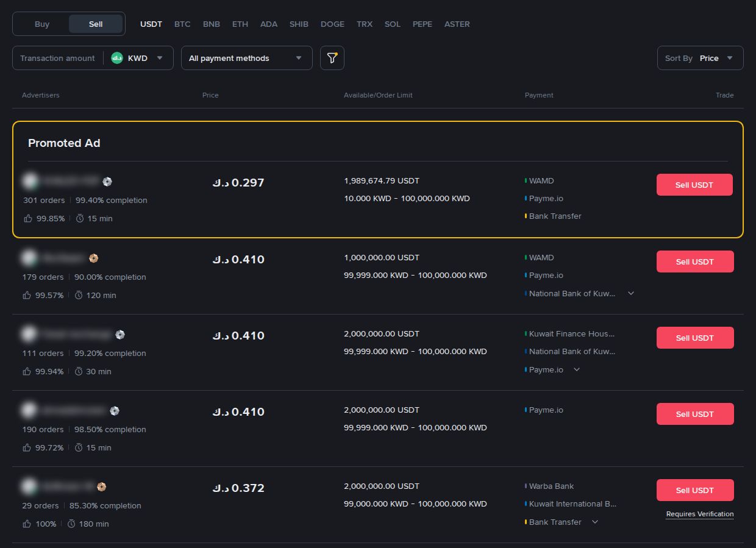Click the Warba Bank payment label

pyautogui.click(x=551, y=486)
